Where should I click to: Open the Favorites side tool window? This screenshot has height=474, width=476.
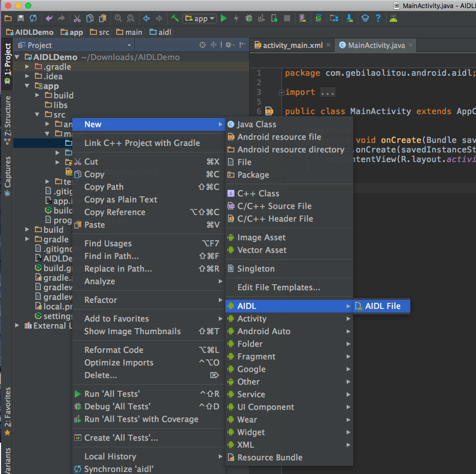tap(7, 411)
